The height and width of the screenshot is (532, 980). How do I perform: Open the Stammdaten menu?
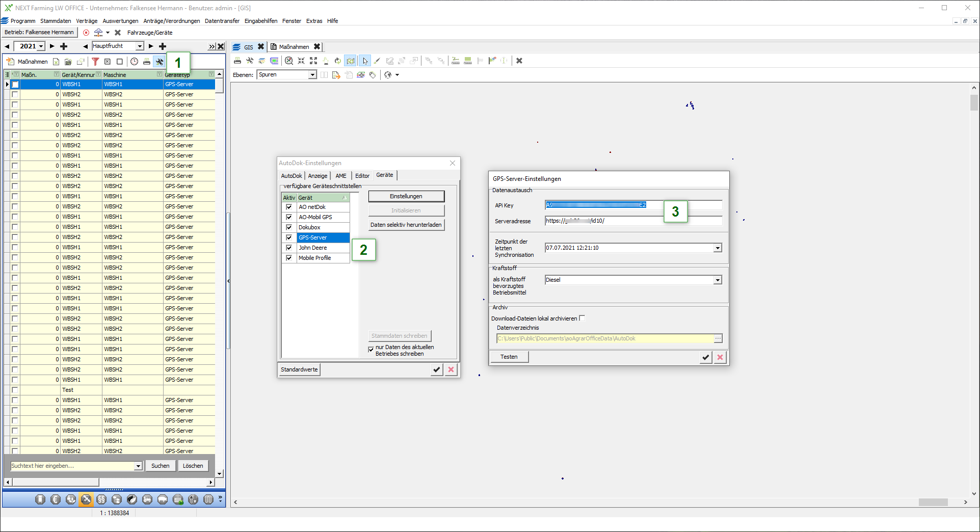point(56,21)
